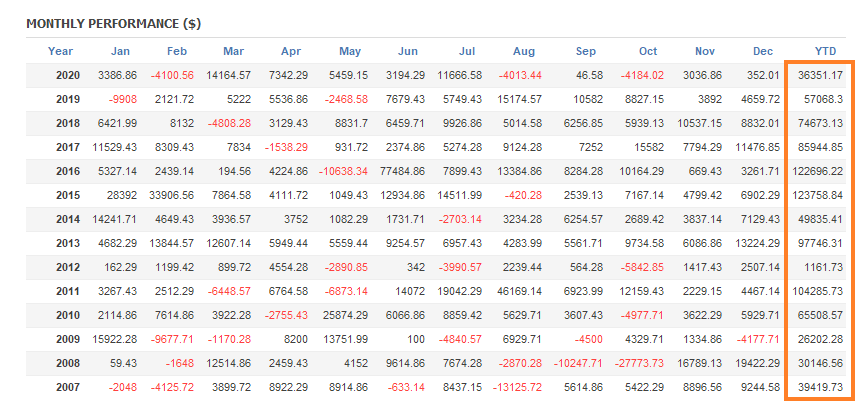
Task: Click the 46169.14 cell in August 2011
Action: [x=518, y=291]
